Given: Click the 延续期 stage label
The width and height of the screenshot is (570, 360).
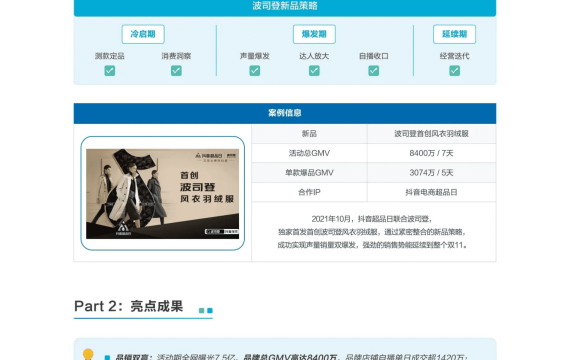Looking at the screenshot, I should 454,34.
